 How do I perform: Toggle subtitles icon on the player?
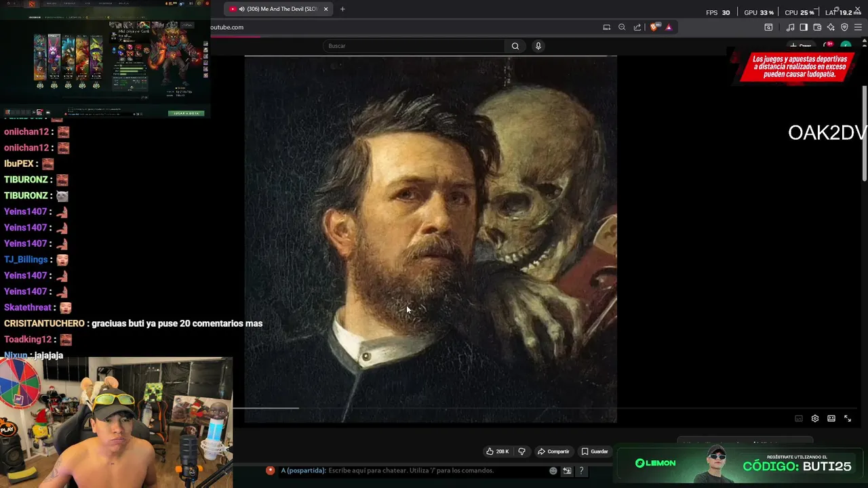[799, 419]
